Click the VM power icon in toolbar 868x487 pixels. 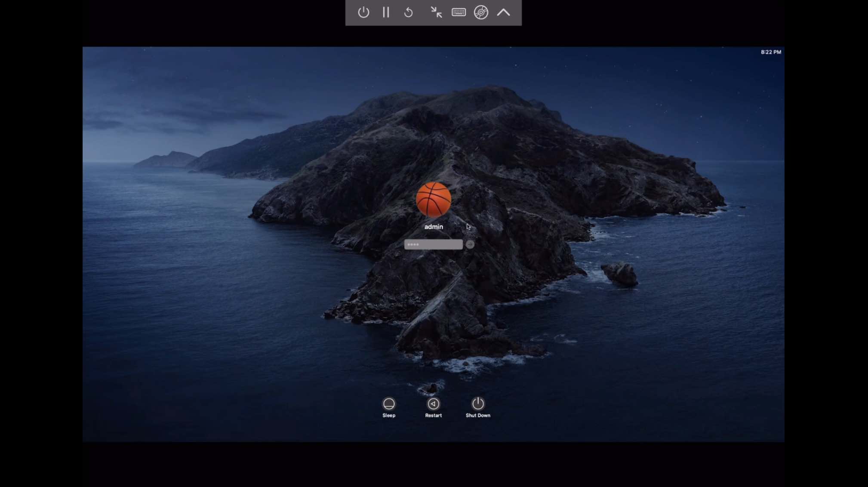(x=363, y=12)
